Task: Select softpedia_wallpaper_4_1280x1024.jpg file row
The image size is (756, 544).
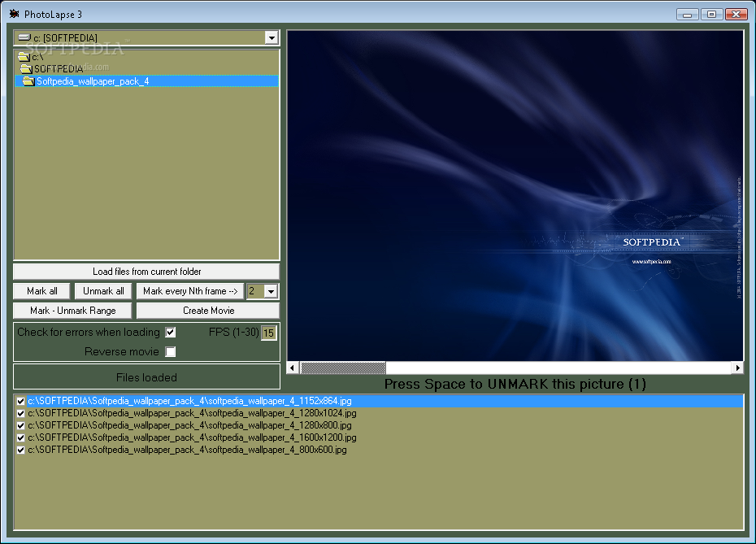Action: click(379, 413)
